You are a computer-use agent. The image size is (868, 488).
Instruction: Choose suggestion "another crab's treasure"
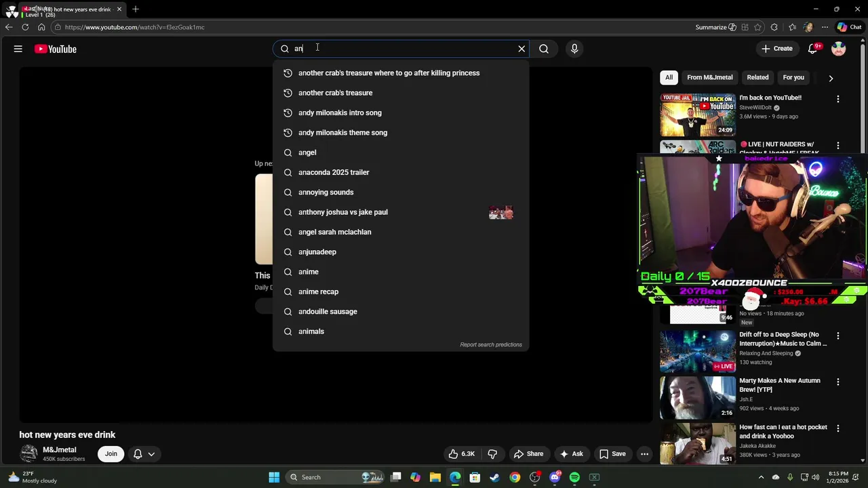tap(400, 93)
